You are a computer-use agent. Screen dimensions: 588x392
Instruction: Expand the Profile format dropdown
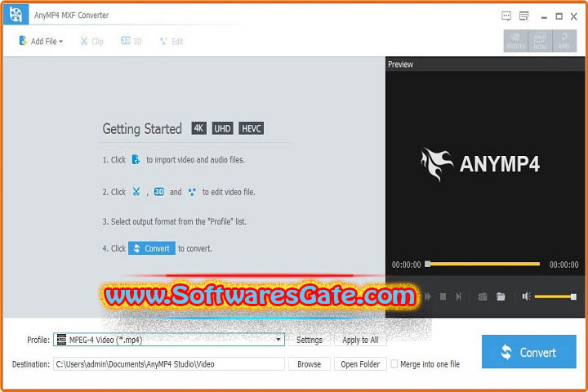click(278, 340)
